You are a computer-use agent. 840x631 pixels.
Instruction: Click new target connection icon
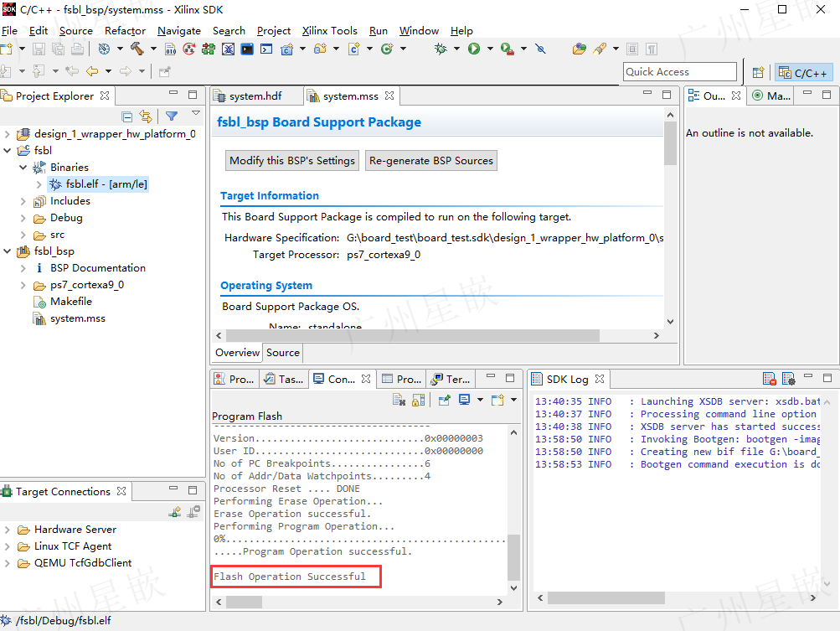(175, 512)
